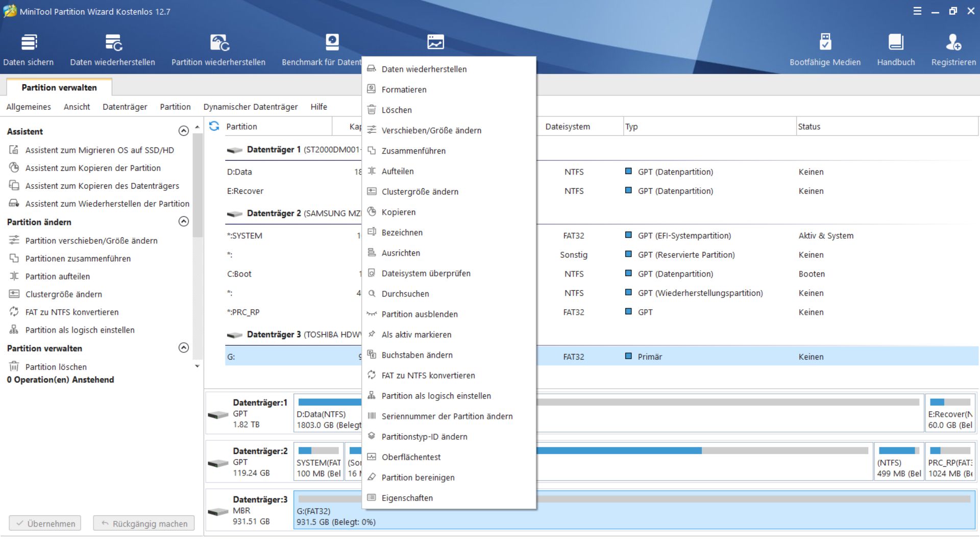Collapse the Assistent section chevron
The width and height of the screenshot is (980, 551).
coord(184,131)
